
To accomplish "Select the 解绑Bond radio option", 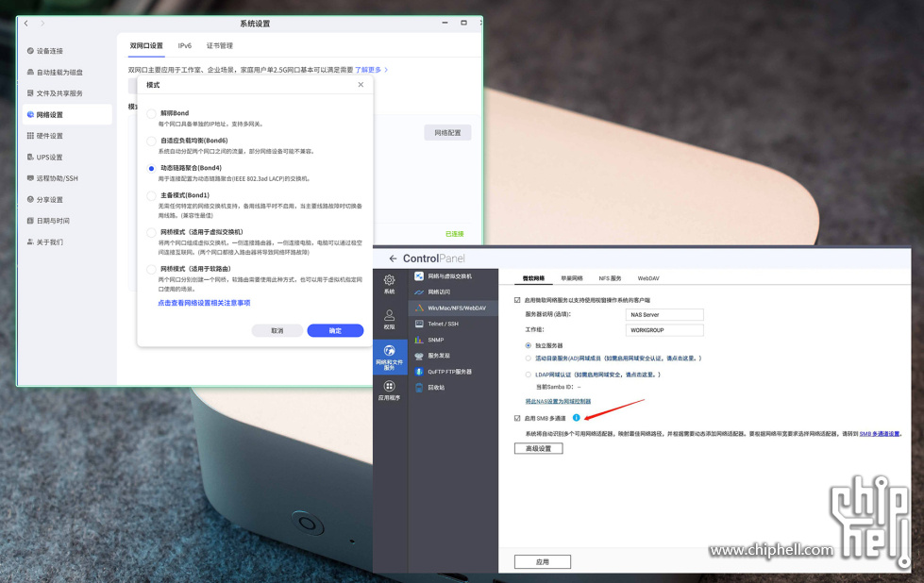I will point(151,113).
